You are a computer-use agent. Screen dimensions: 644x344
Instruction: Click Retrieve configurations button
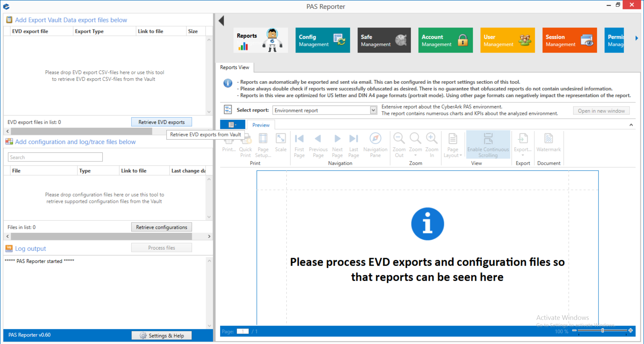coord(162,227)
